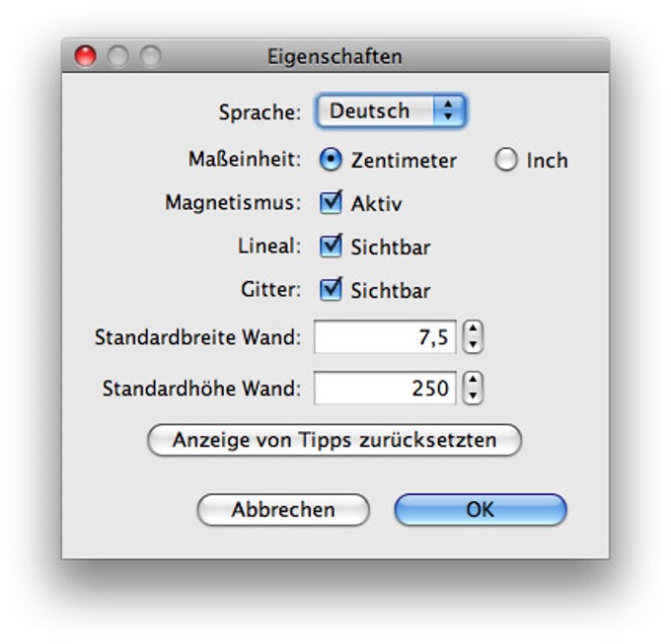The image size is (671, 644).
Task: Toggle the Gitter Sichtbar checkbox
Action: pyautogui.click(x=331, y=290)
